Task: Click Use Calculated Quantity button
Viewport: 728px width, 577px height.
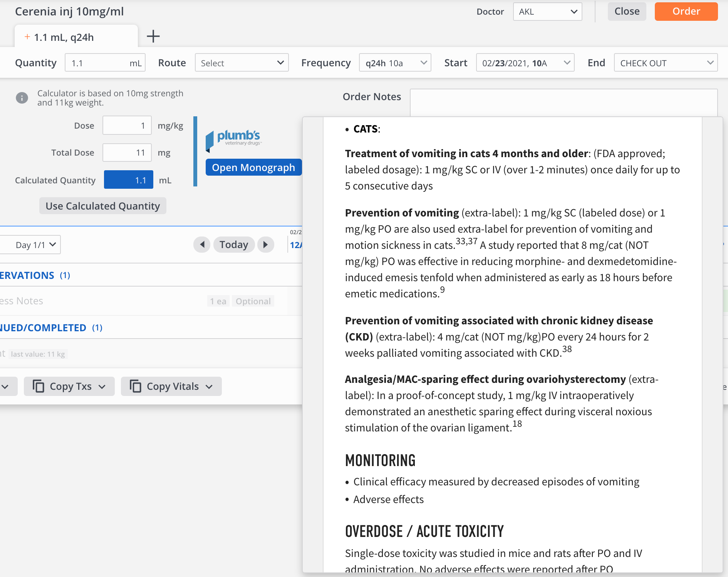Action: tap(102, 206)
